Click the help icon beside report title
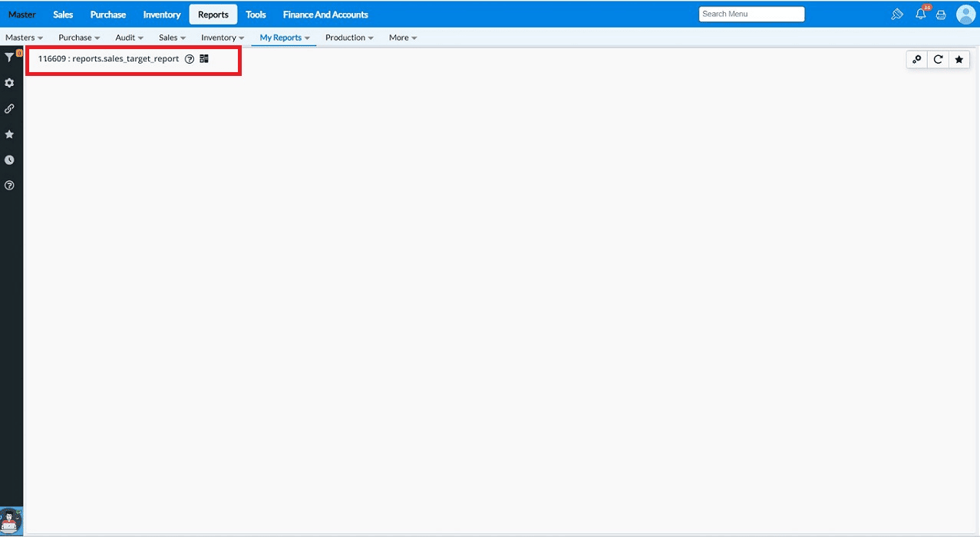This screenshot has height=537, width=980. click(x=190, y=59)
